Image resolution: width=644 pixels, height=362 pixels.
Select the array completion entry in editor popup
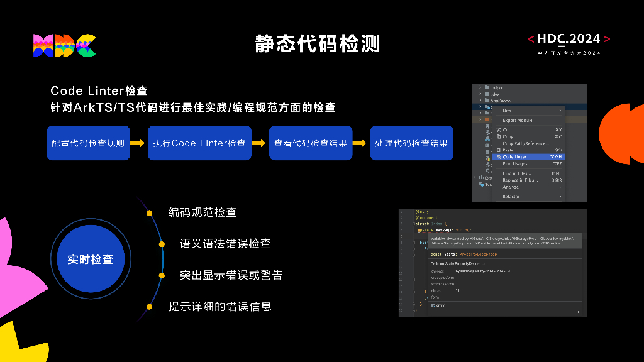click(x=442, y=305)
